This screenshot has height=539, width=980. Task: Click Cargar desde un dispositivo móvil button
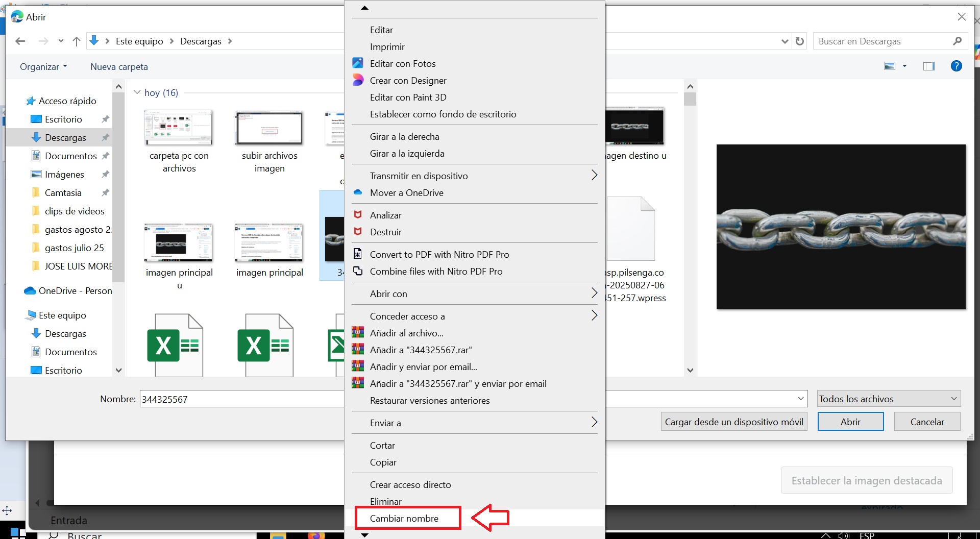click(x=733, y=422)
